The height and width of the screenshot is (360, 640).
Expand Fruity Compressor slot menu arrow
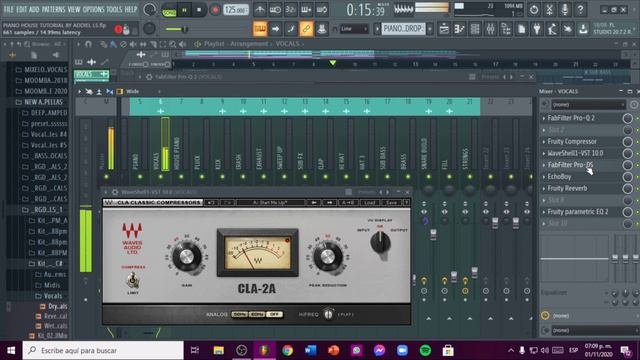pyautogui.click(x=544, y=142)
